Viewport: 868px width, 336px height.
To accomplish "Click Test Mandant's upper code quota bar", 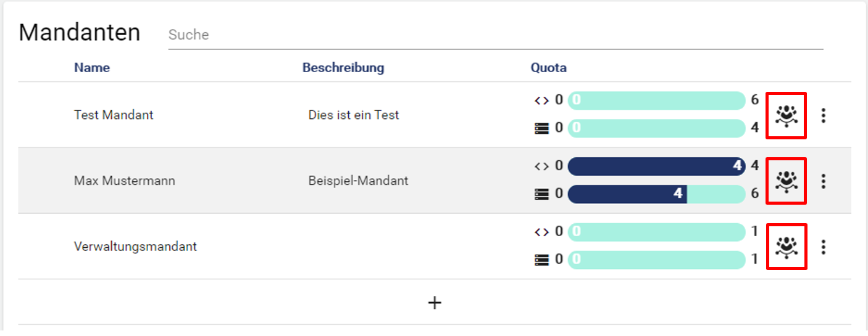I will pos(656,100).
